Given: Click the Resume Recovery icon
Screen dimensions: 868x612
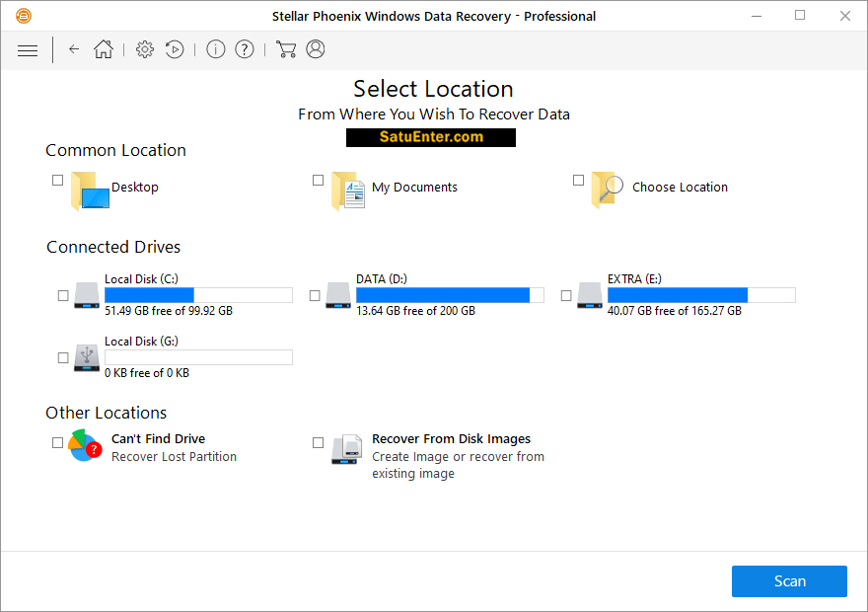Looking at the screenshot, I should point(175,49).
